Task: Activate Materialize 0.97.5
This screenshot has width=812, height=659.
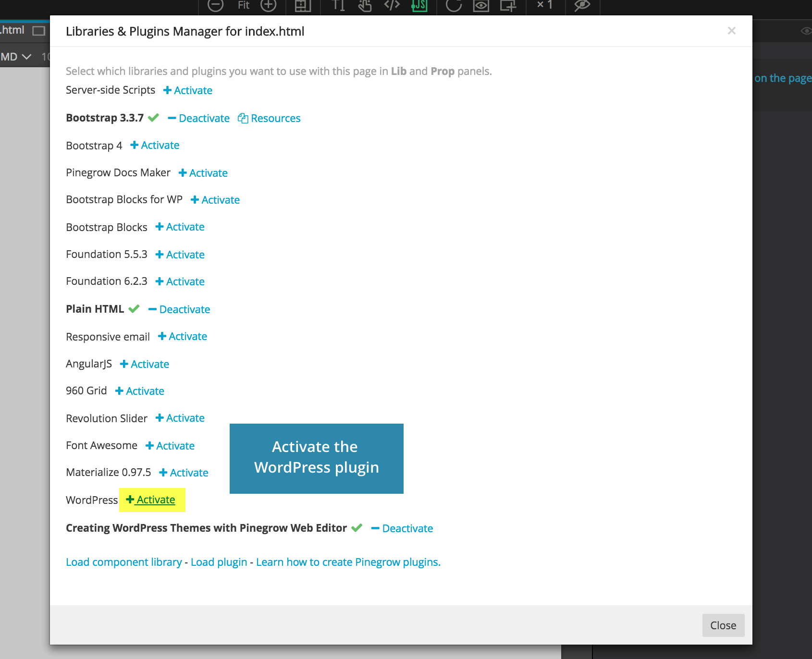Action: [x=184, y=473]
